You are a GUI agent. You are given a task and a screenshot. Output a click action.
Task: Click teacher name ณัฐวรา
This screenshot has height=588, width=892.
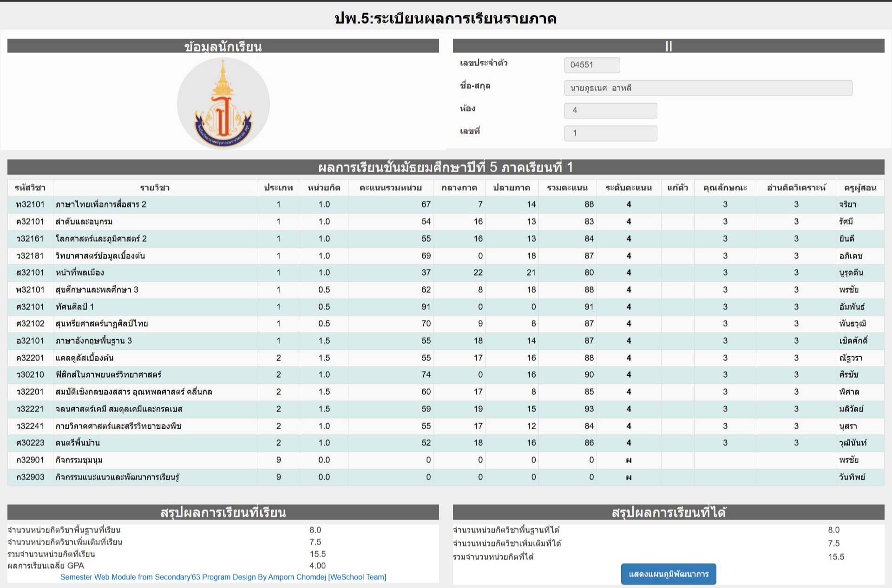pos(851,358)
